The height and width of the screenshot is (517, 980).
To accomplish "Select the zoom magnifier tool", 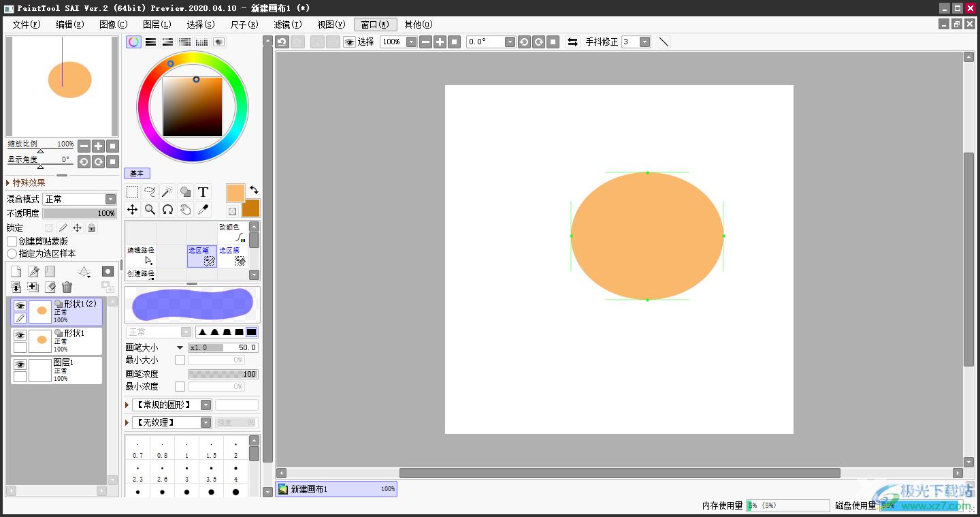I will click(150, 210).
